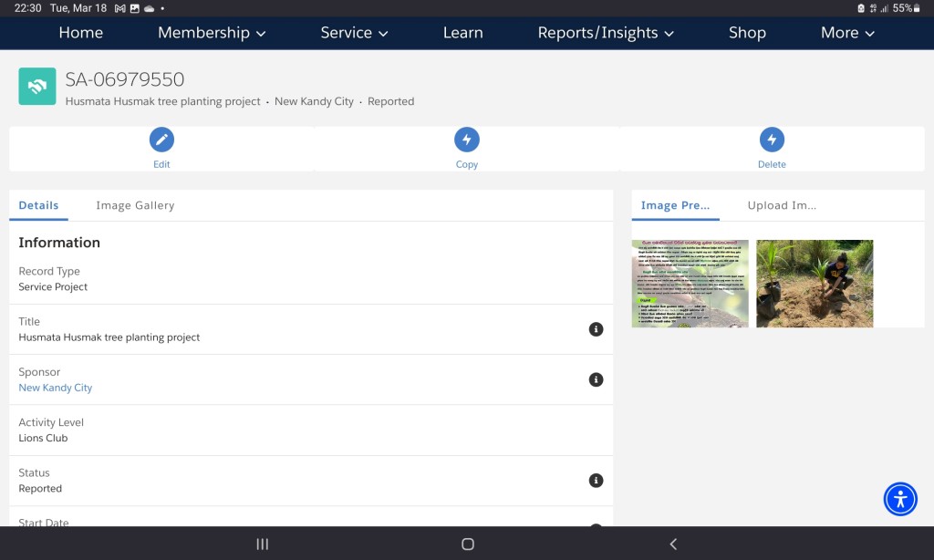This screenshot has width=934, height=560.
Task: Open the tree planting photo thumbnail
Action: (x=815, y=284)
